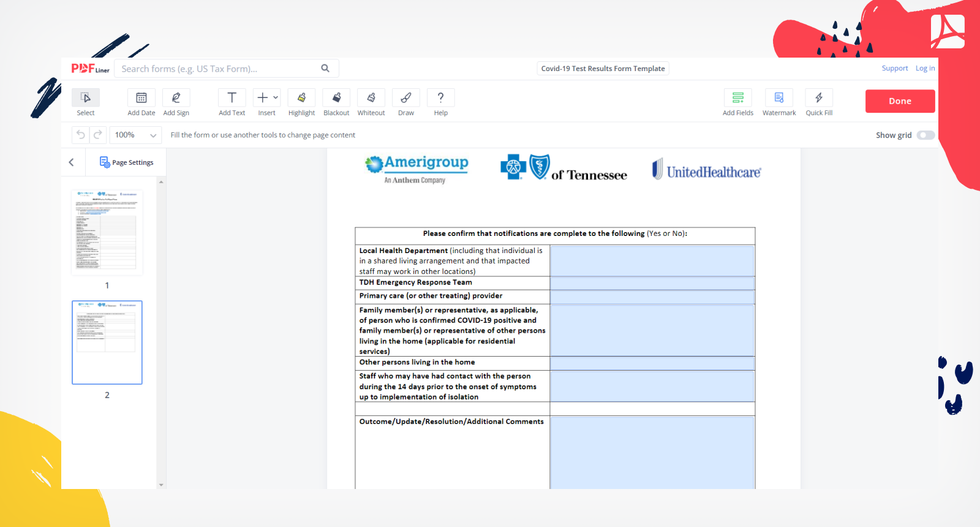
Task: Open the Watermark tool
Action: coord(779,102)
